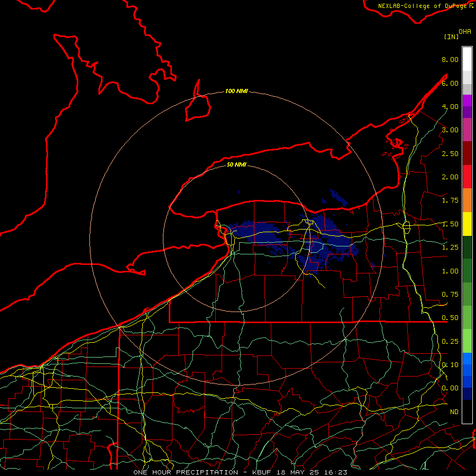This screenshot has height=476, width=476.
Task: Click the 1.50 legend value
Action: [x=450, y=224]
